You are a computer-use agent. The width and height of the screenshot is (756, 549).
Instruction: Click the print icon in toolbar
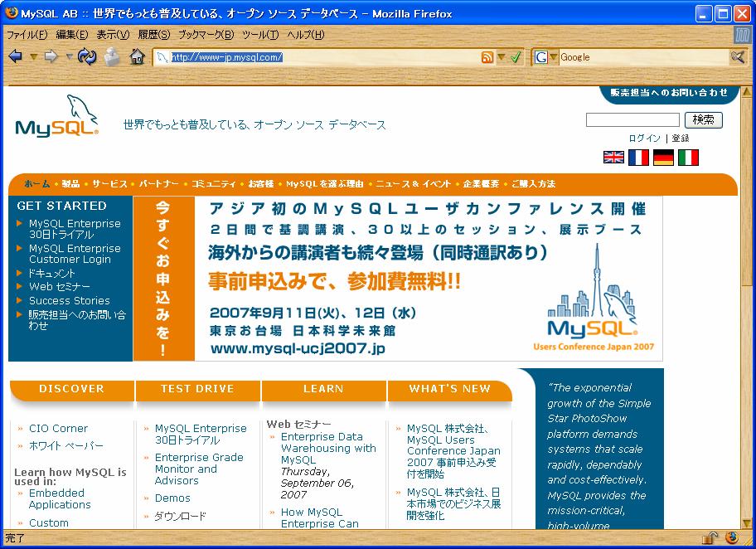tap(112, 56)
